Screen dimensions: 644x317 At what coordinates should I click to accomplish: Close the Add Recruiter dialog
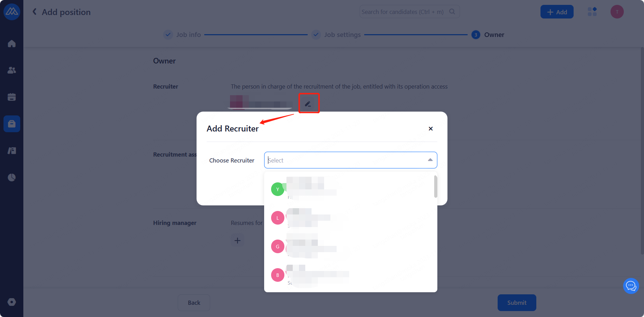(x=431, y=129)
